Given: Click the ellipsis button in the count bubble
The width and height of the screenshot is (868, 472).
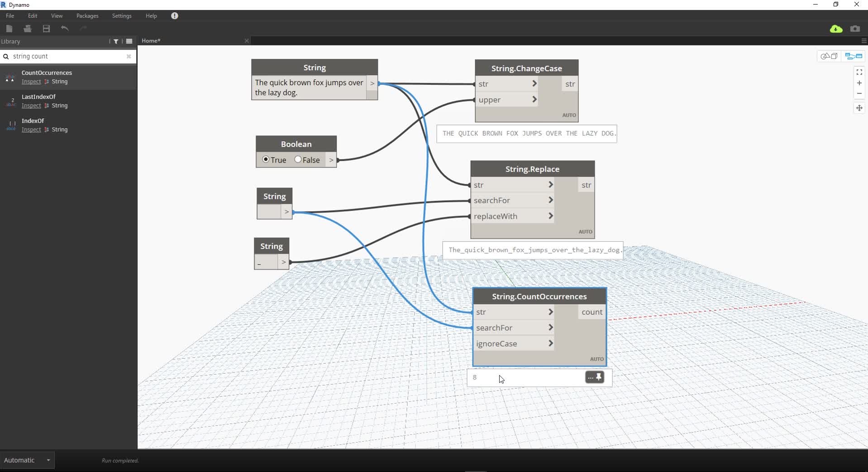Looking at the screenshot, I should pos(591,377).
